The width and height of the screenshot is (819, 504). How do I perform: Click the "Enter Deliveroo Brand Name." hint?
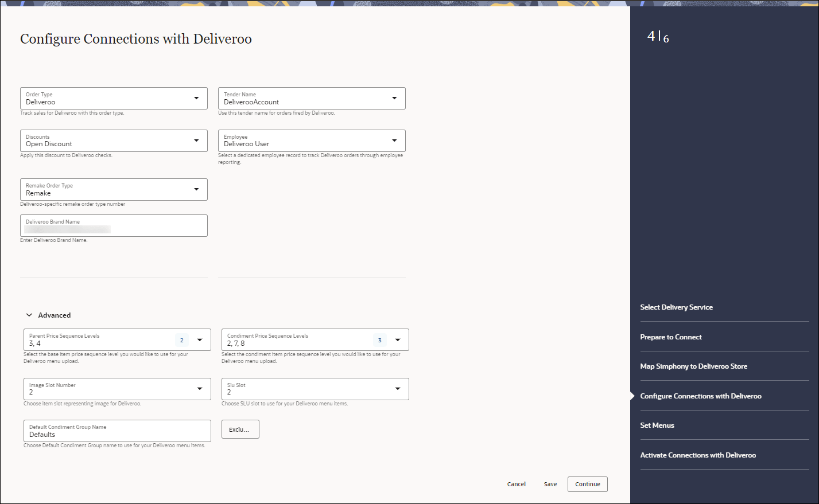(54, 240)
